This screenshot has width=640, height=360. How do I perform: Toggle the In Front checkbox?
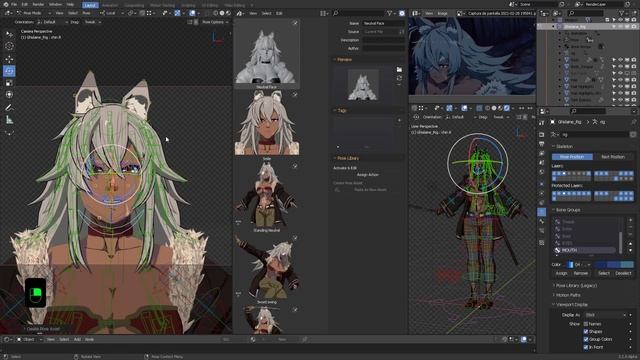tap(586, 347)
